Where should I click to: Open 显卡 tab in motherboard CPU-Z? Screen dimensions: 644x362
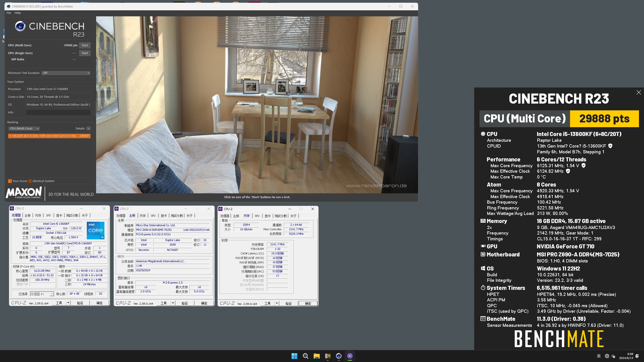pos(164,216)
